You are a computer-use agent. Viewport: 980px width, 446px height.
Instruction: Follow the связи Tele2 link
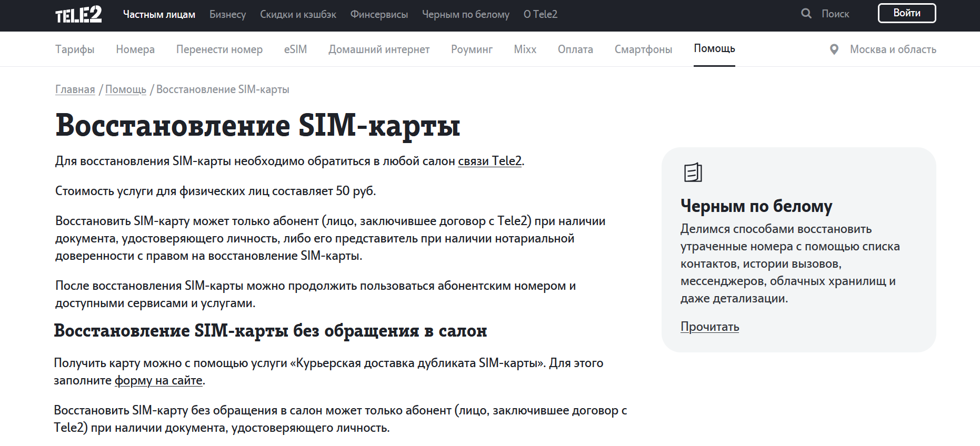click(489, 161)
